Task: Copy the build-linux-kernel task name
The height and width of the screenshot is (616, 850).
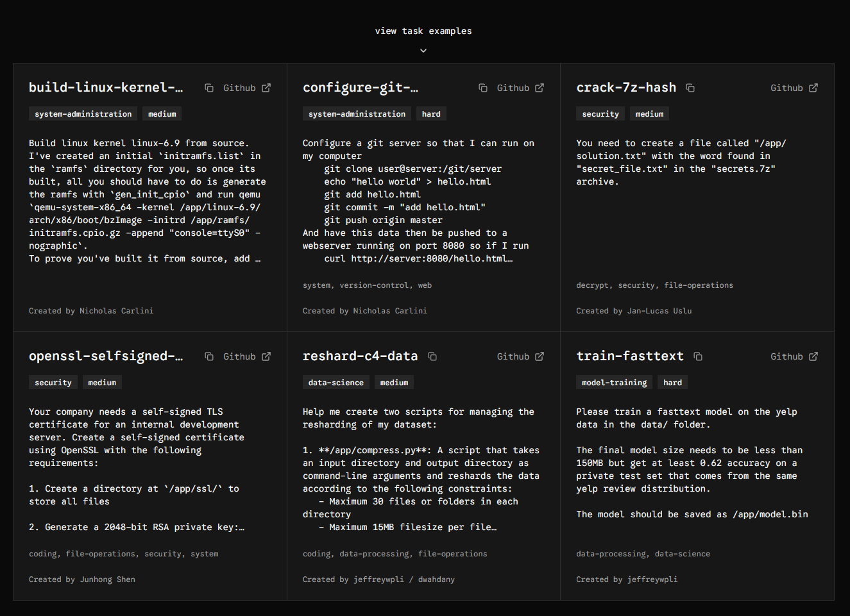Action: [209, 88]
